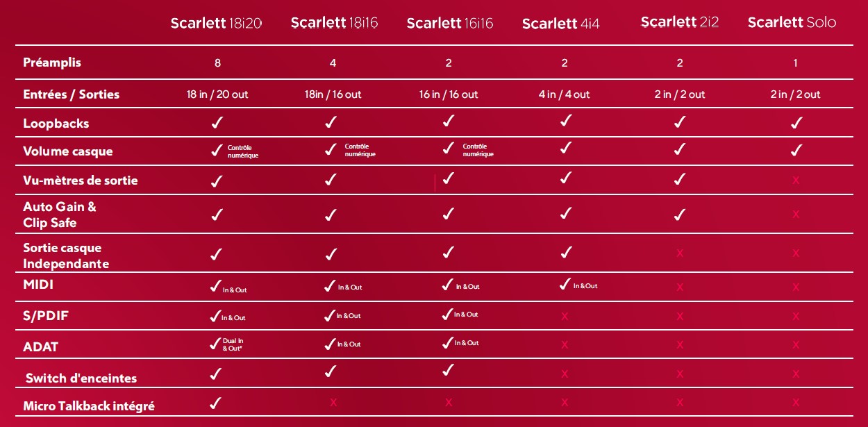Click the Sortie casque Indépendante row label
Screen dimensions: 868x427
pos(66,256)
